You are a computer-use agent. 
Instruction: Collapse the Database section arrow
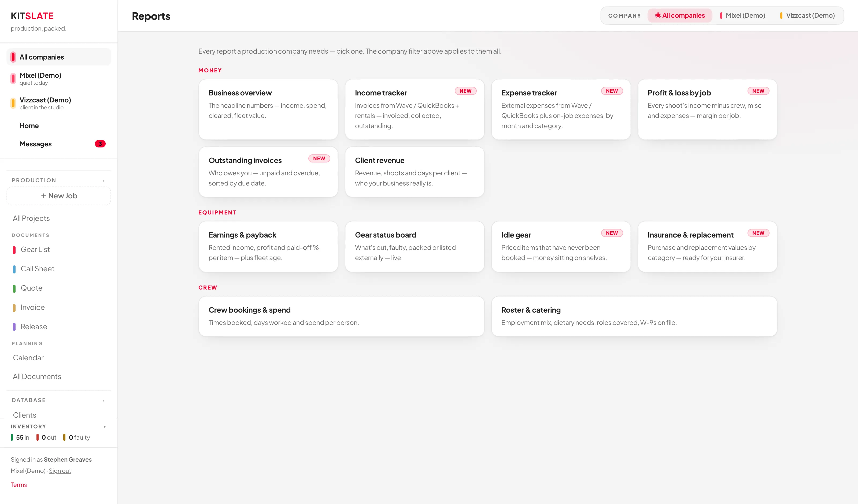tap(103, 401)
